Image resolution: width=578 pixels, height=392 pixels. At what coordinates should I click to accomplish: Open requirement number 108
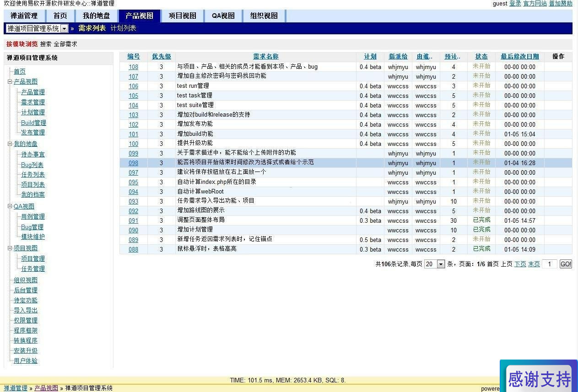(133, 67)
